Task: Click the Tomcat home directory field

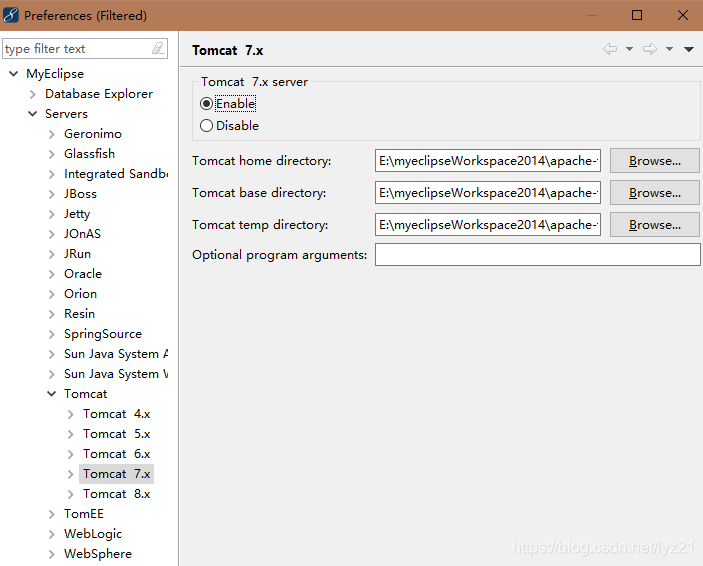Action: point(488,161)
